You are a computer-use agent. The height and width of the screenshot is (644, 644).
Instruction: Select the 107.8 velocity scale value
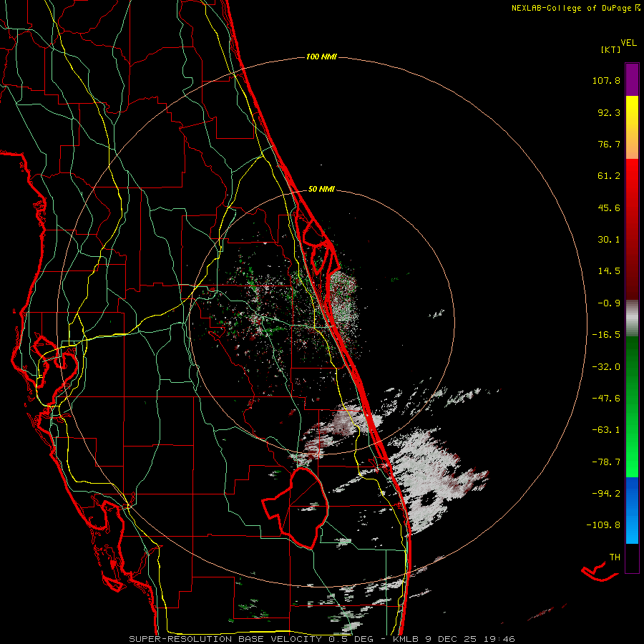[x=606, y=80]
